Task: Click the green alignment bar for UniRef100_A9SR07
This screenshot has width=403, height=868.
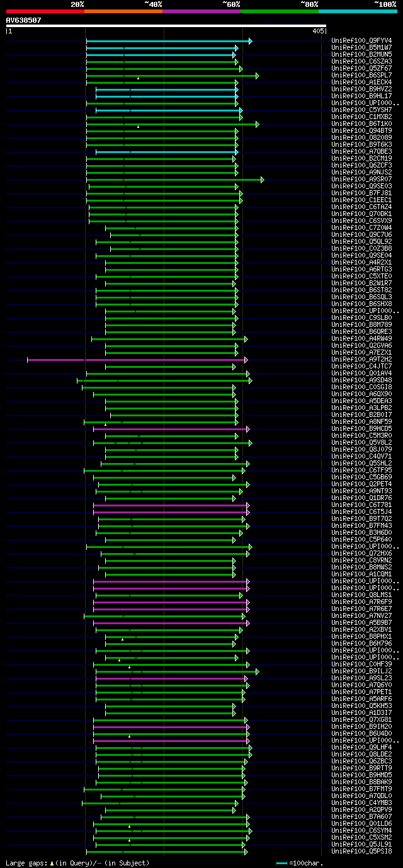Action: pyautogui.click(x=175, y=180)
